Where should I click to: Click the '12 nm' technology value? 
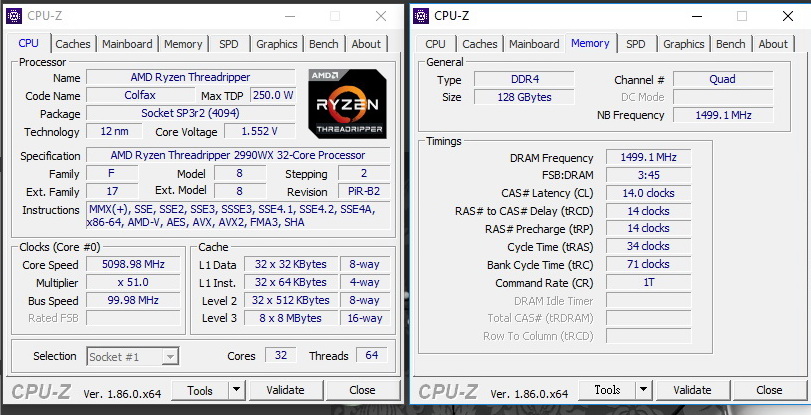114,131
